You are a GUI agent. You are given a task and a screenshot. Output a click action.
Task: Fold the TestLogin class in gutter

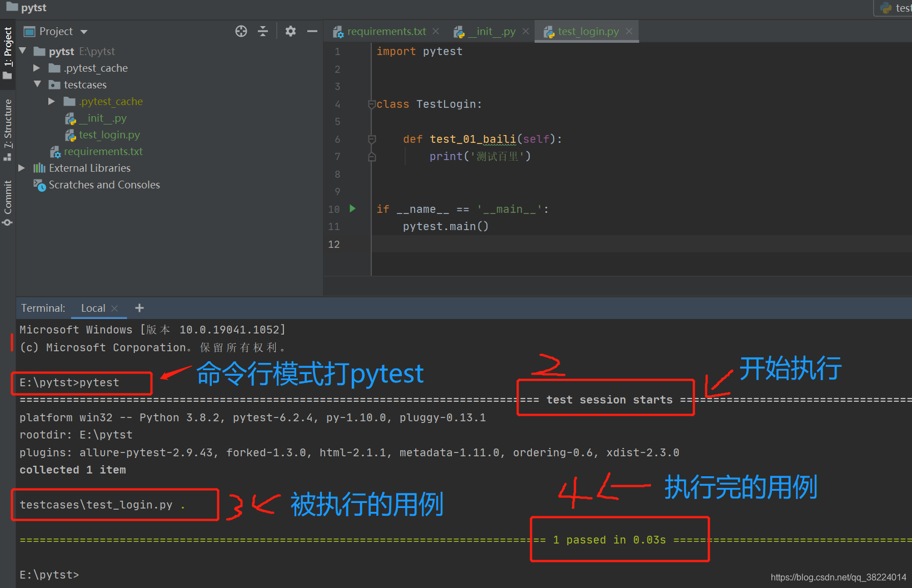click(372, 104)
